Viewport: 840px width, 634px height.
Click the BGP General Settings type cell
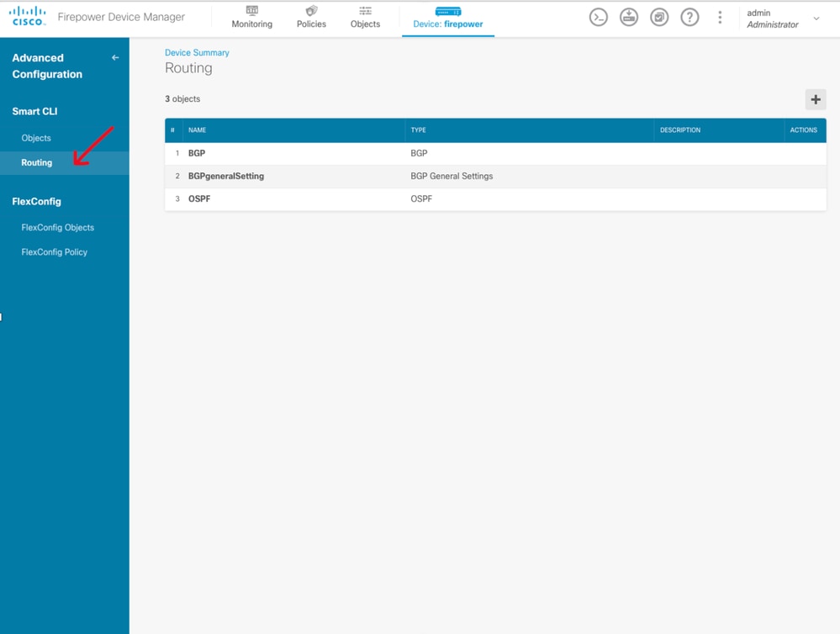pos(452,177)
